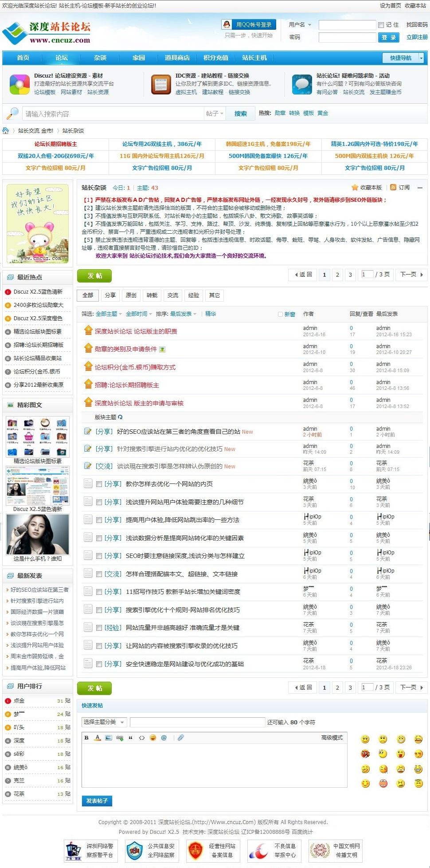This screenshot has width=430, height=868.
Task: Click the search content input field
Action: click(113, 114)
